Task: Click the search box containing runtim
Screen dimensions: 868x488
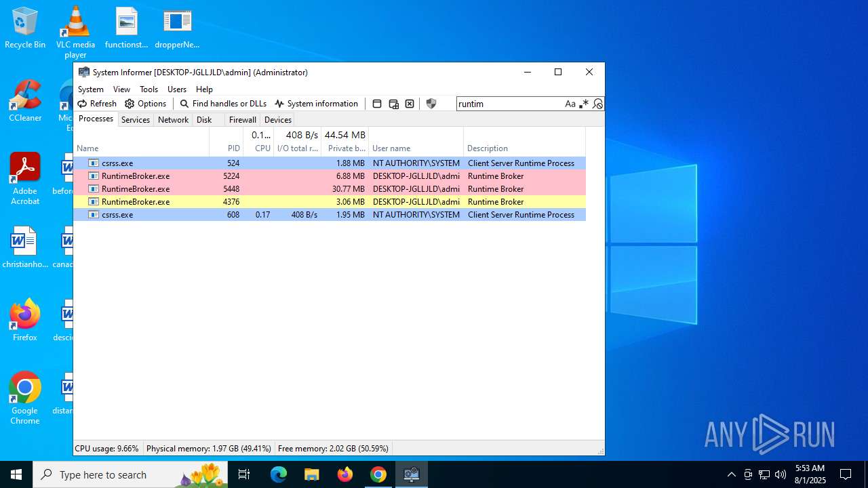Action: coord(510,104)
